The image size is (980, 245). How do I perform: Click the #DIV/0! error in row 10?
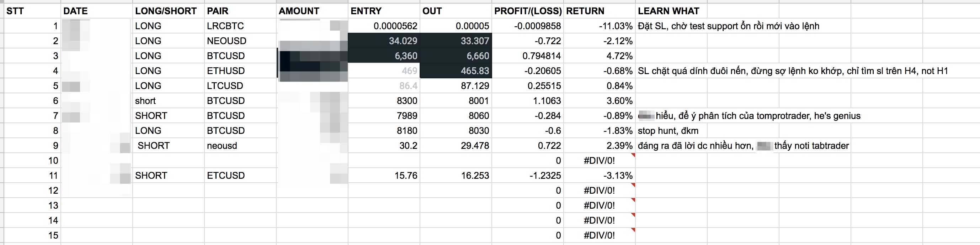point(599,160)
